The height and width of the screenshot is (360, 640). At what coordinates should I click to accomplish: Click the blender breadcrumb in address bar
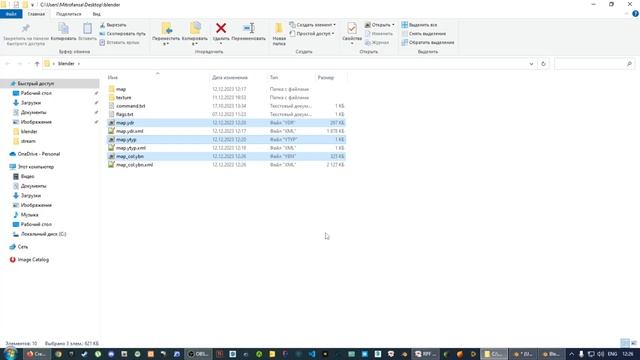coord(66,64)
